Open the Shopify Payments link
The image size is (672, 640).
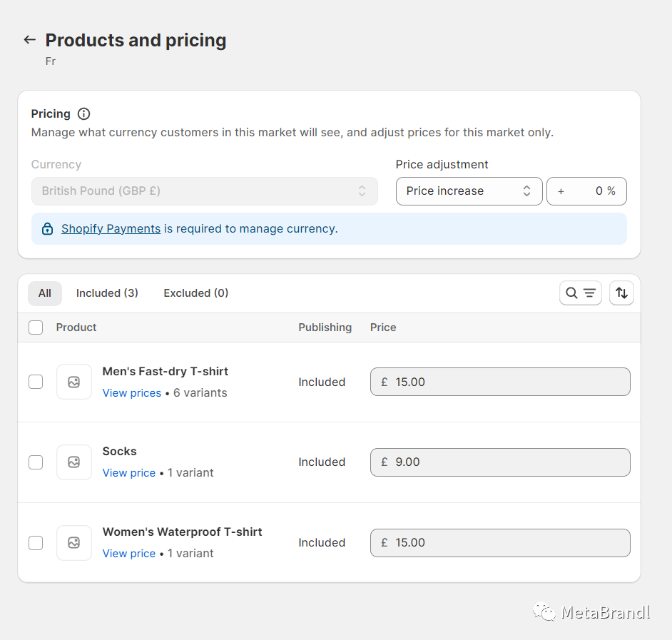(111, 229)
